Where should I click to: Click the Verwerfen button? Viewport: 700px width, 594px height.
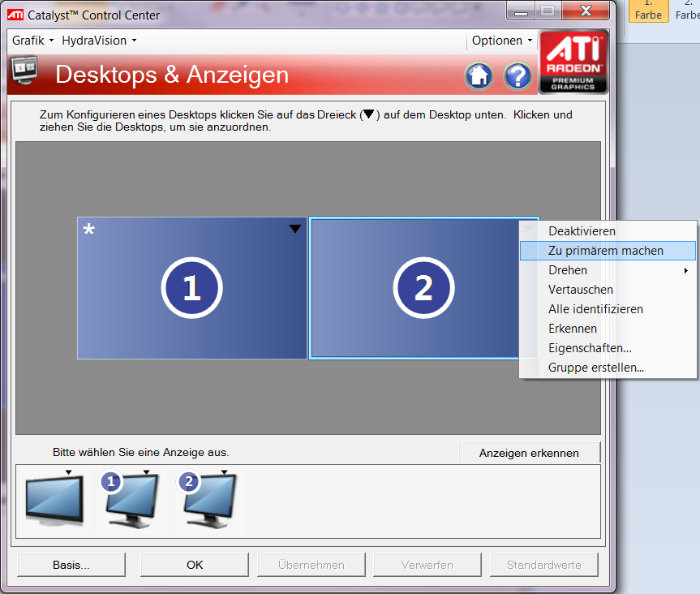(427, 565)
